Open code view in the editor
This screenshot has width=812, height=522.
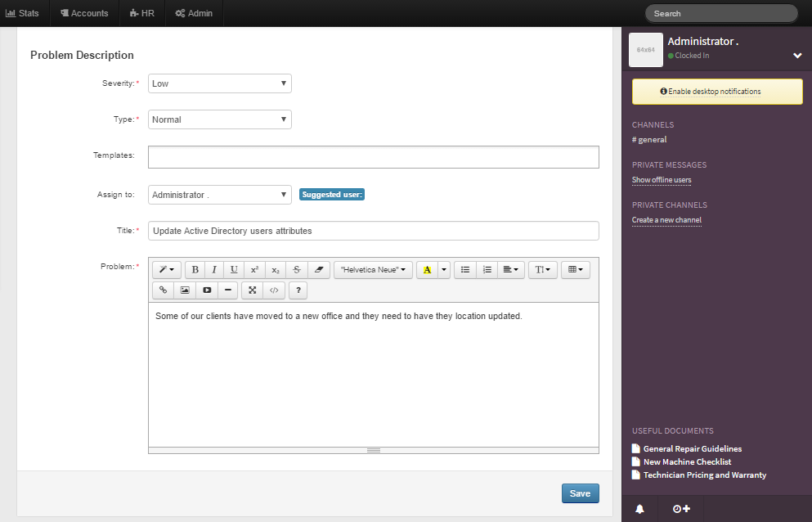[274, 290]
